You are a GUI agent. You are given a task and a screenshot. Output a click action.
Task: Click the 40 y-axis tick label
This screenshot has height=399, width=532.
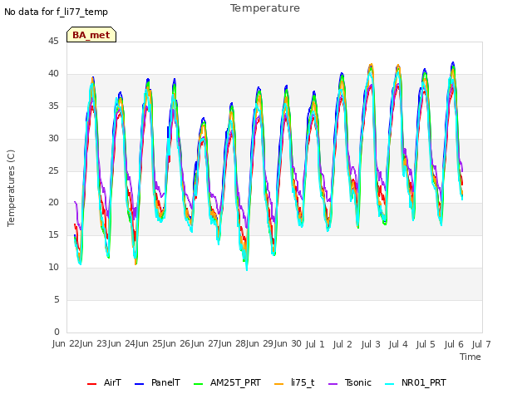pos(53,73)
